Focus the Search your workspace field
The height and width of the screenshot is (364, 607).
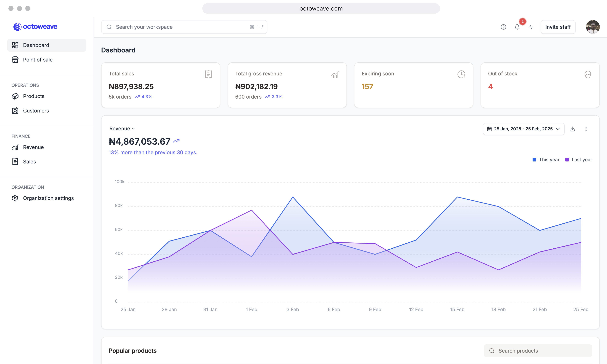(182, 27)
